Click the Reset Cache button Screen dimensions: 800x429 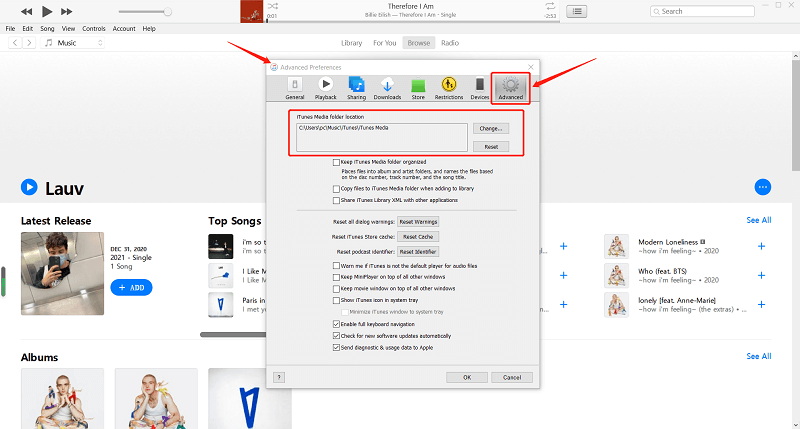tap(418, 237)
